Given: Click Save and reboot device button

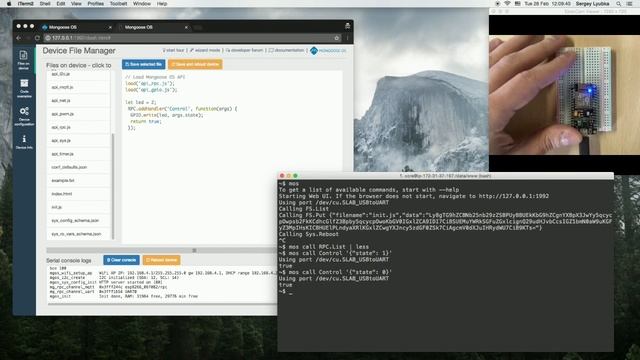Looking at the screenshot, I should pyautogui.click(x=195, y=64).
